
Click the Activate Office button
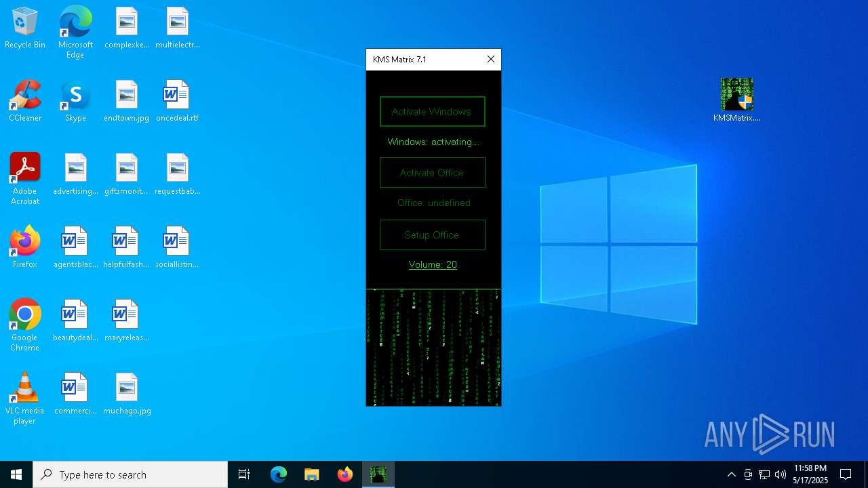point(433,173)
